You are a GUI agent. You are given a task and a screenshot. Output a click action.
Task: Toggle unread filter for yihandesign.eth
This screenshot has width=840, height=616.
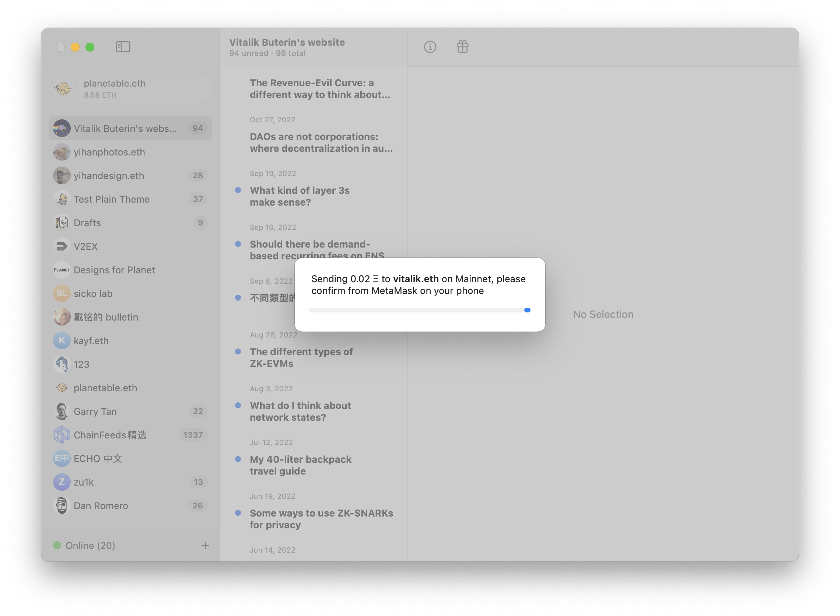(197, 175)
